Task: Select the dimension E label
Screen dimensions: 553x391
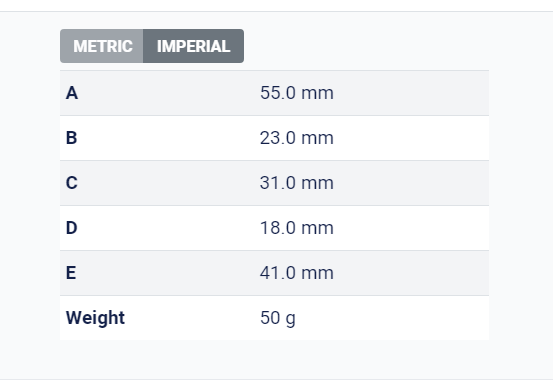Action: (x=71, y=273)
